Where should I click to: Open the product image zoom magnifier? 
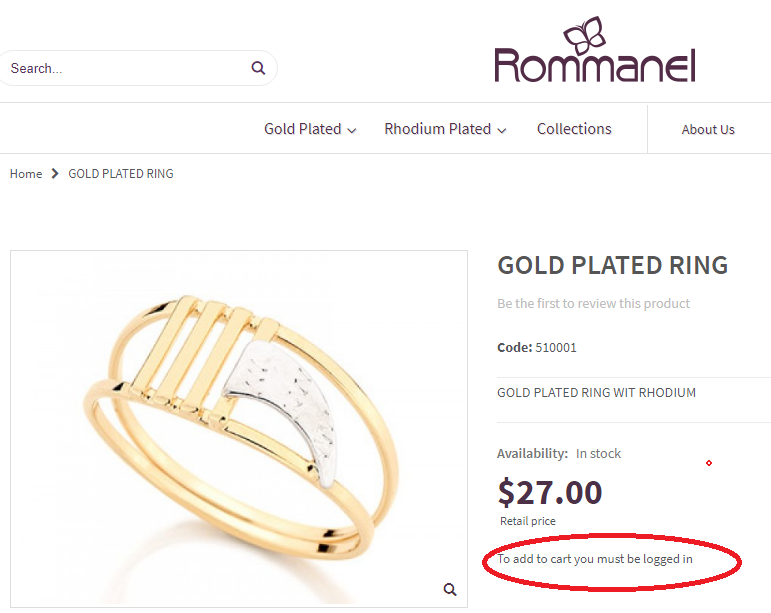(x=450, y=589)
